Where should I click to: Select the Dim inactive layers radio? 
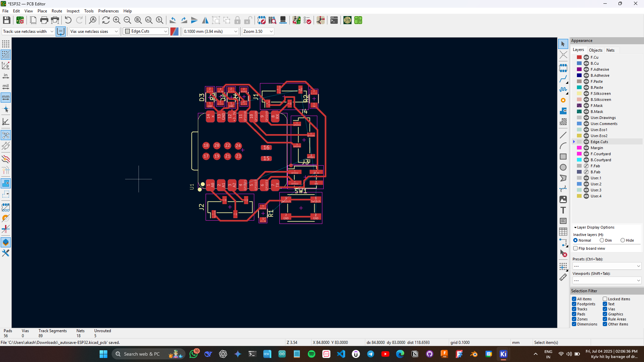tap(602, 240)
